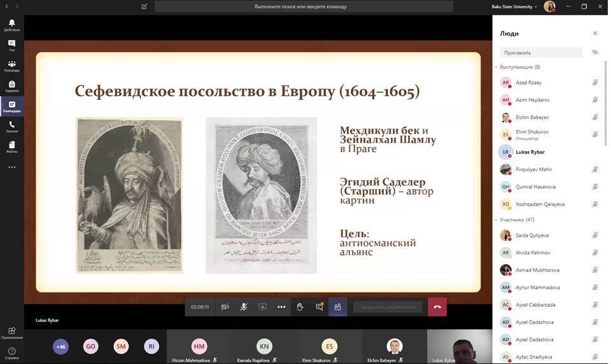The width and height of the screenshot is (611, 364).
Task: Open the Help icon in sidebar
Action: coord(11,353)
